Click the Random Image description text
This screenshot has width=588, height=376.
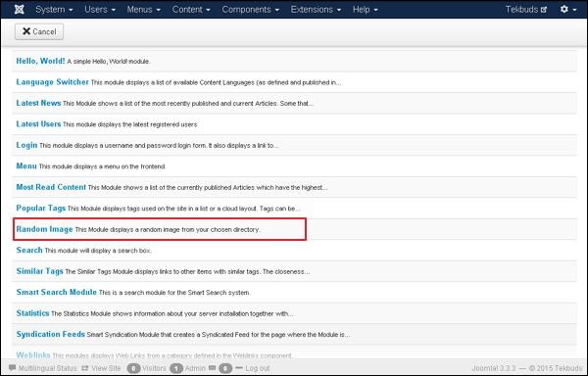168,229
